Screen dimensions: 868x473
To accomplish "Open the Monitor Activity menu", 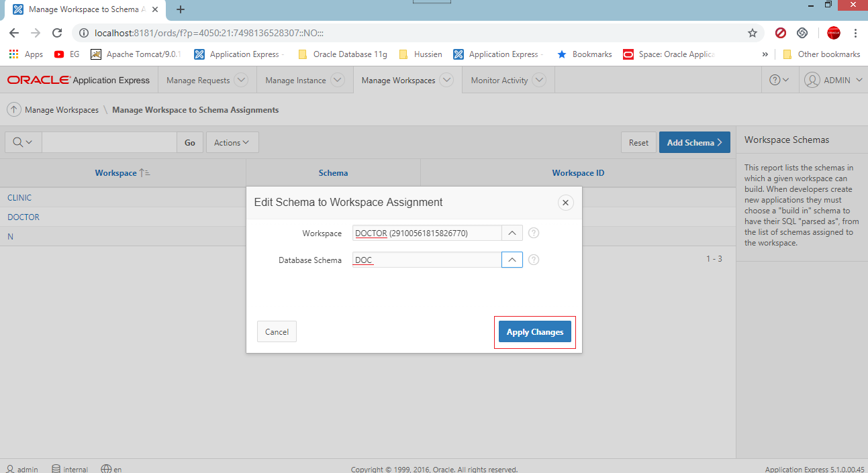I will coord(501,79).
